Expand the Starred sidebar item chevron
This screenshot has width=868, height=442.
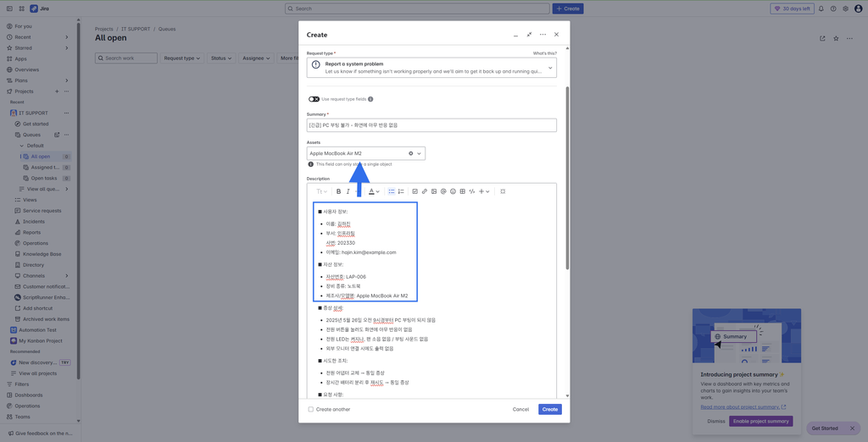tap(66, 48)
